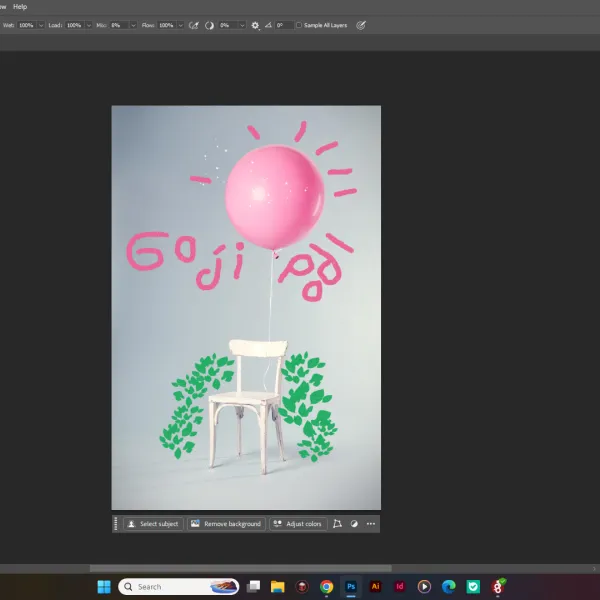Open the media player taskbar icon

(424, 587)
